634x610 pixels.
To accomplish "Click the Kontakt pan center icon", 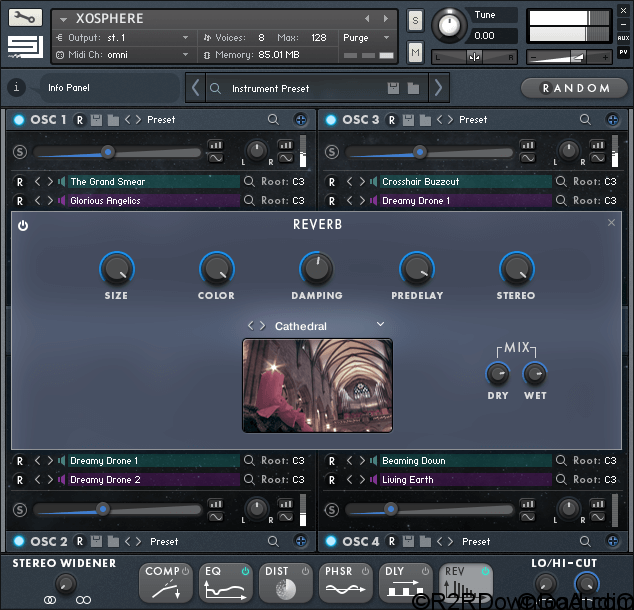I will tap(474, 57).
